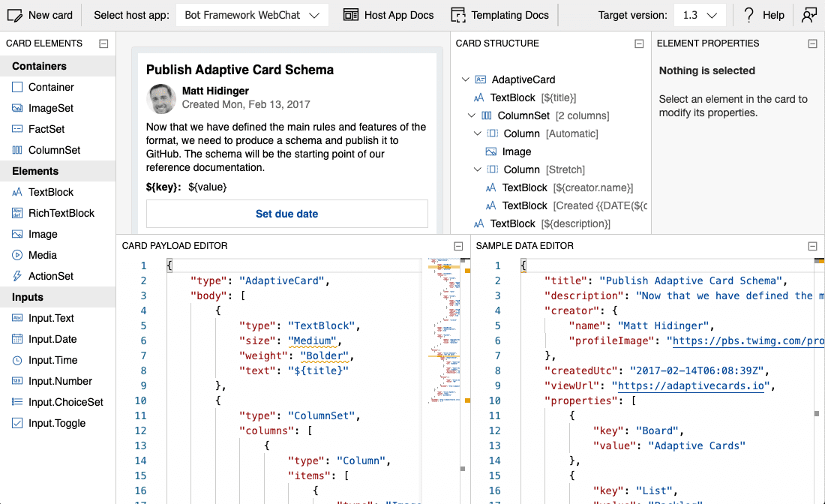Screen dimensions: 825x504
Task: Open the Target version dropdown
Action: (x=699, y=15)
